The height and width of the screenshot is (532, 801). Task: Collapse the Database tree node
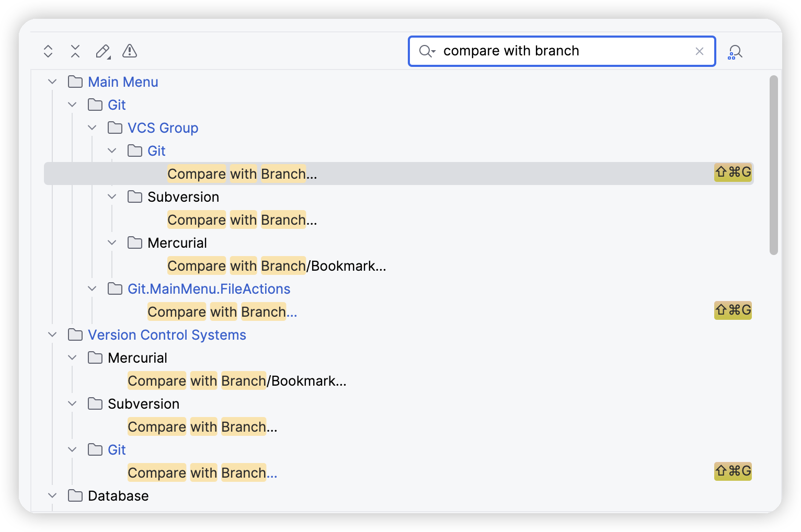pyautogui.click(x=52, y=496)
